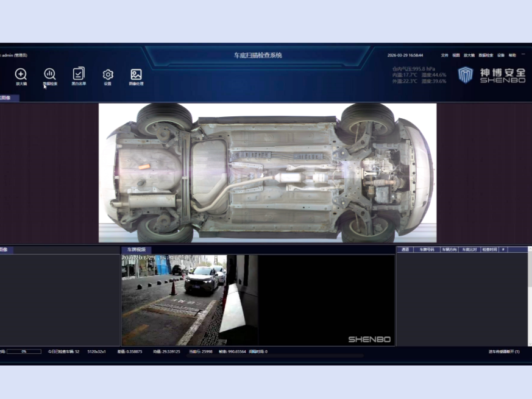
Task: Click the admin (管理员) user label
Action: 15,55
